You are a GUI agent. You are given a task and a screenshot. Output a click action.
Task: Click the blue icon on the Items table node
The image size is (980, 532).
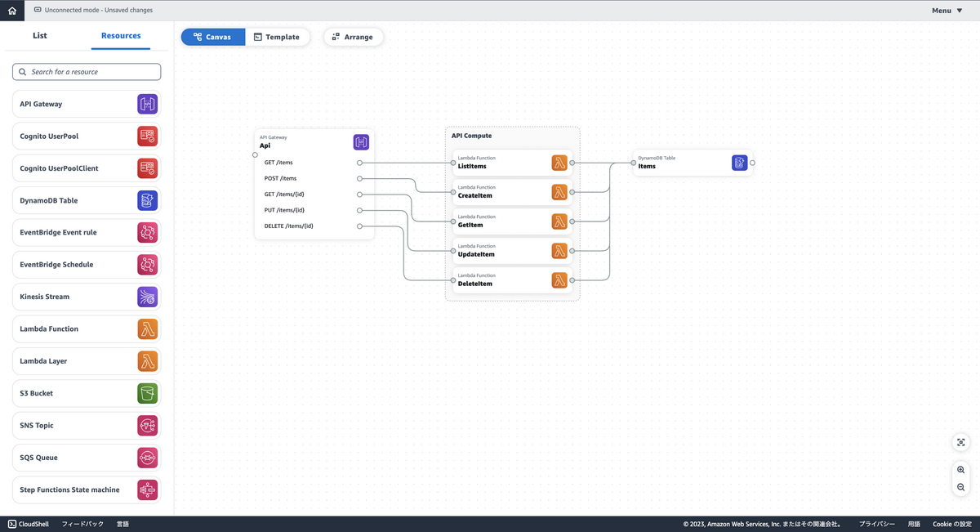[740, 163]
